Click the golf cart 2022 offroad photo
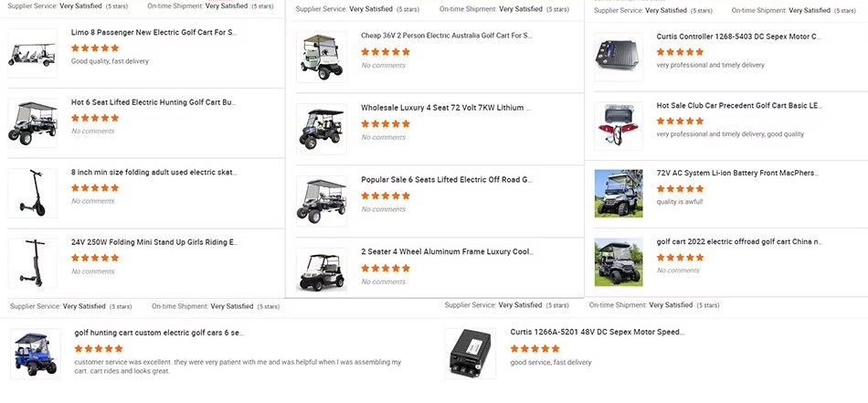868x403 pixels. point(619,262)
